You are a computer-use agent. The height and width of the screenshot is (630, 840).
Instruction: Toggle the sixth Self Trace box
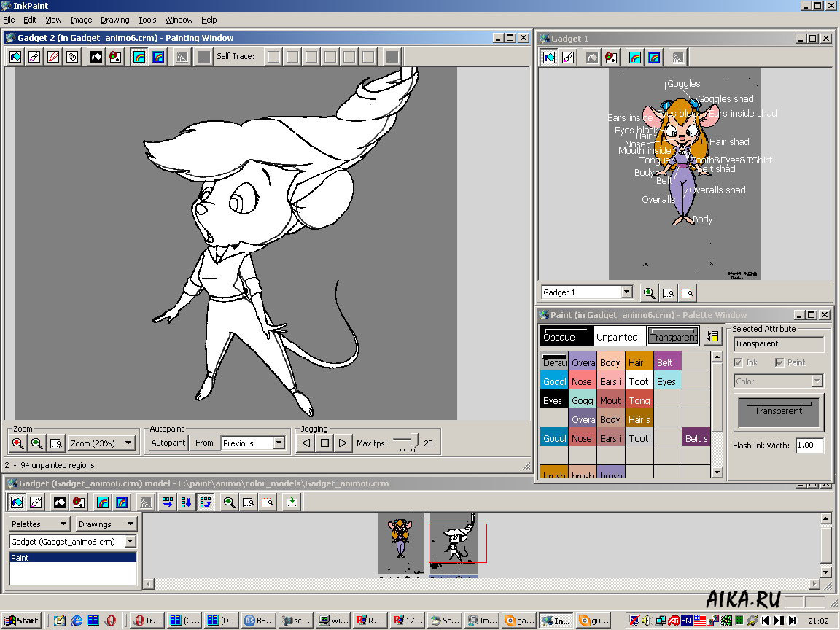(368, 57)
